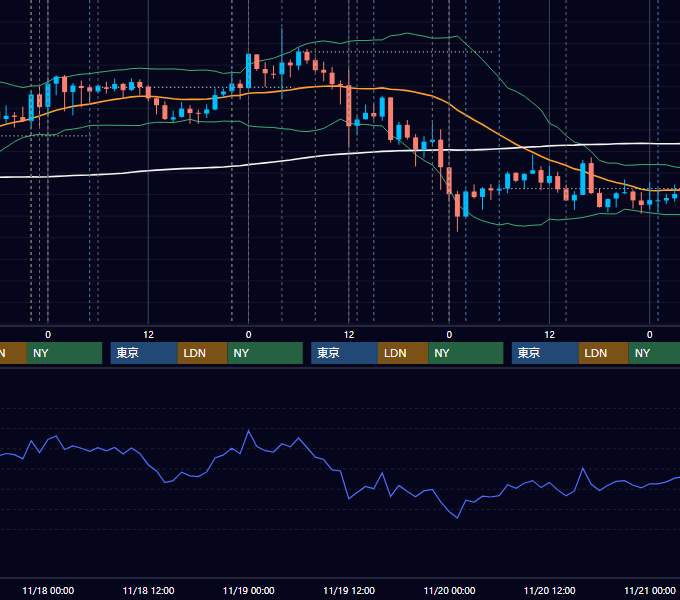
Task: Click the 11/21 00:00 date label
Action: 650,590
